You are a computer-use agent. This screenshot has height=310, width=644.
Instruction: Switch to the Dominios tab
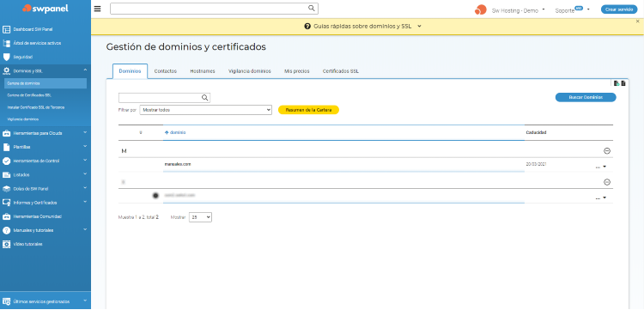[130, 71]
